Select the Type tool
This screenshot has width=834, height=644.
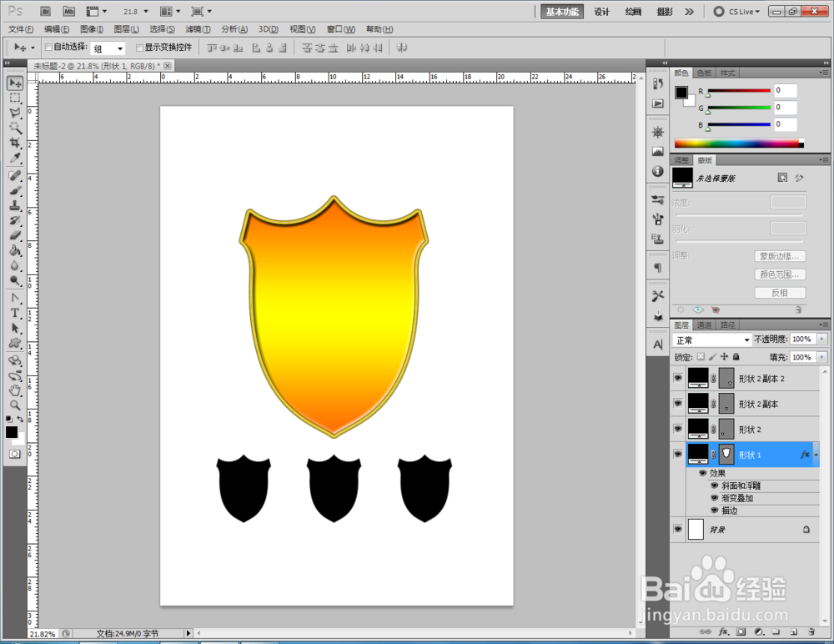(x=15, y=313)
